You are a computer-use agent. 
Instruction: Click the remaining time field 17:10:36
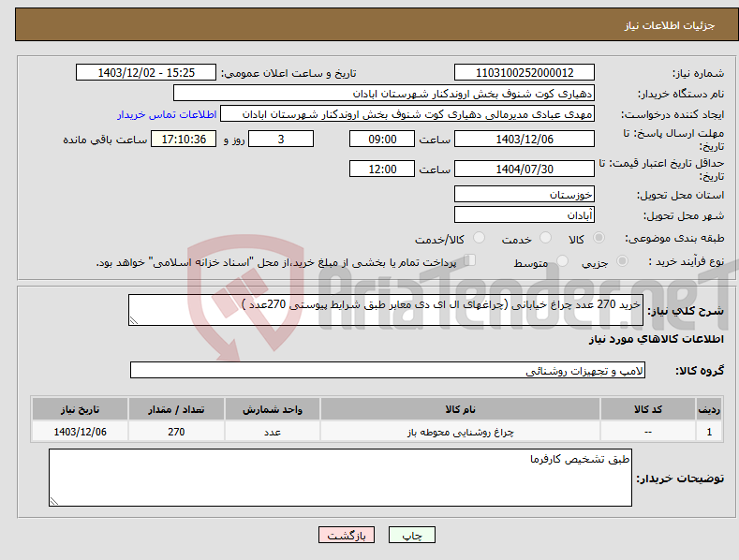(x=184, y=139)
